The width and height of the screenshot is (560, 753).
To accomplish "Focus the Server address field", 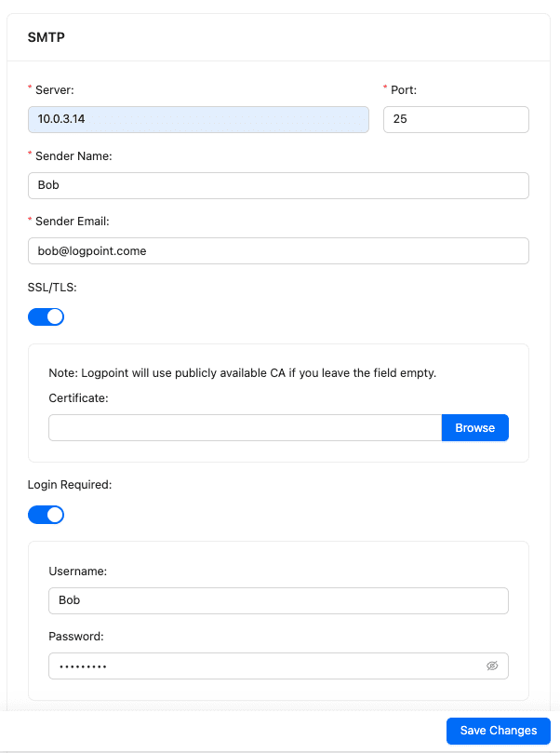I will [x=198, y=119].
